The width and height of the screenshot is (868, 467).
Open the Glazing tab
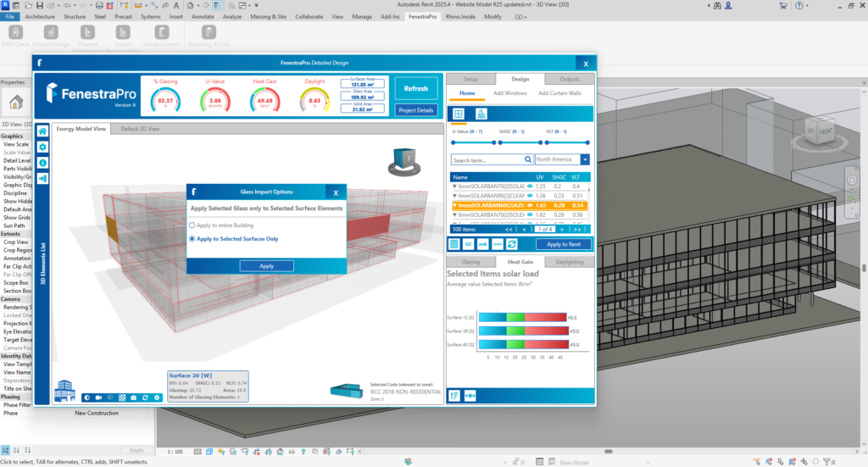click(470, 262)
